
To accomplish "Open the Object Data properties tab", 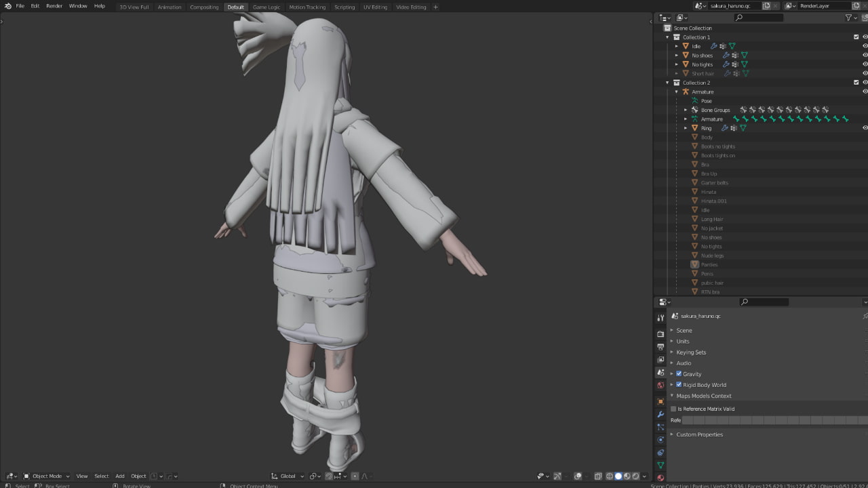I will pyautogui.click(x=660, y=465).
